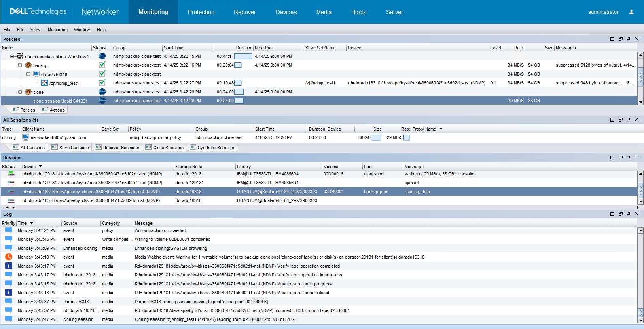Viewport: 644px width, 329px height.
Task: Open the Time column sort dropdown in Log
Action: [32, 223]
